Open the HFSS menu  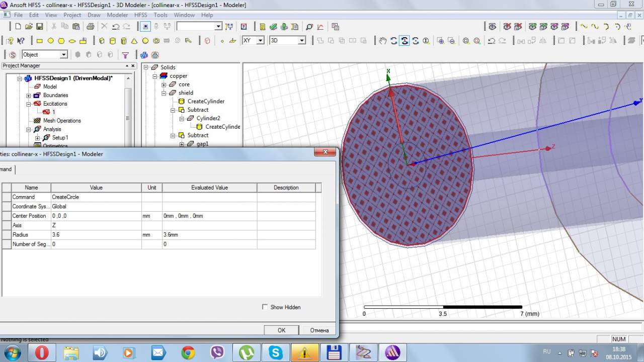141,15
